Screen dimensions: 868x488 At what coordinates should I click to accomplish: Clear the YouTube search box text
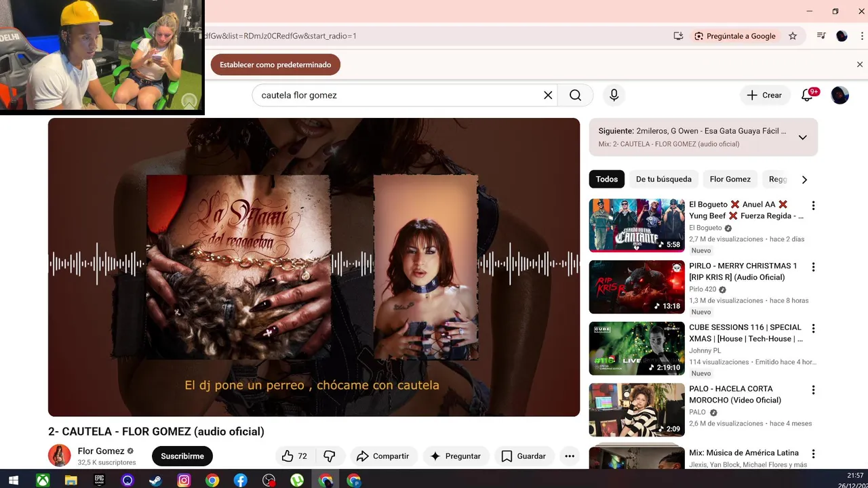tap(548, 96)
